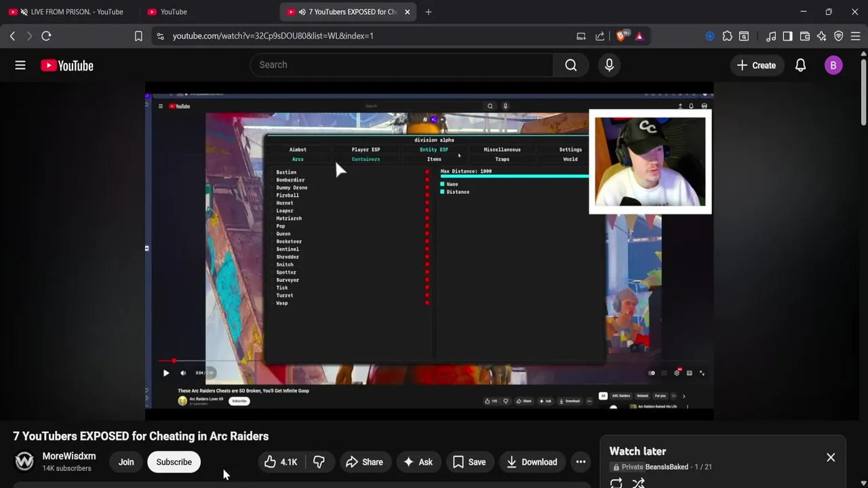Reload the page with the refresh icon
Screen dimensions: 868x488
click(x=46, y=36)
